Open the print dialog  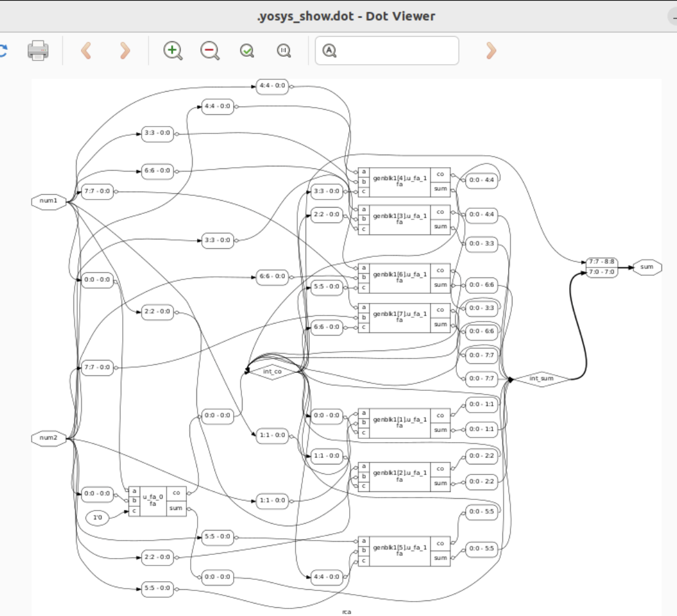tap(37, 51)
